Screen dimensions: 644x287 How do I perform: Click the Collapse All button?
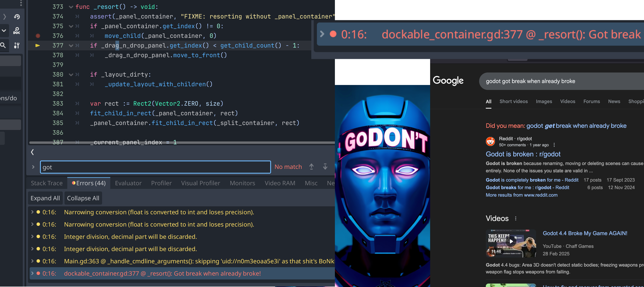point(83,198)
